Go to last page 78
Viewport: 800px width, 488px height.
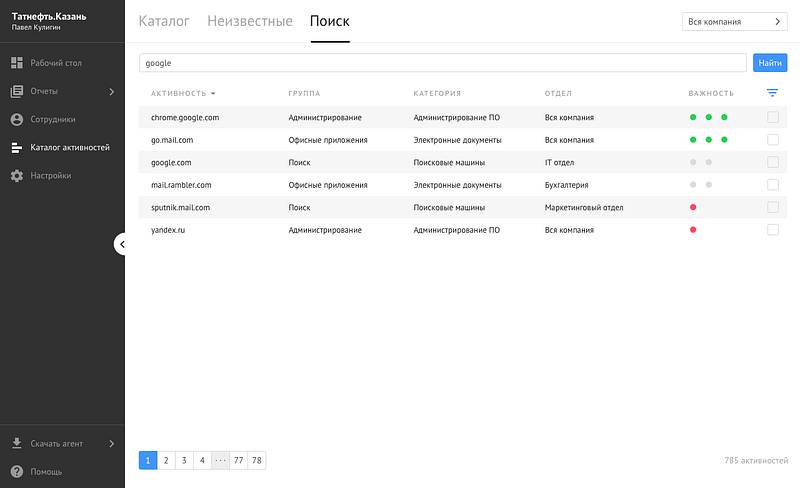click(x=257, y=460)
